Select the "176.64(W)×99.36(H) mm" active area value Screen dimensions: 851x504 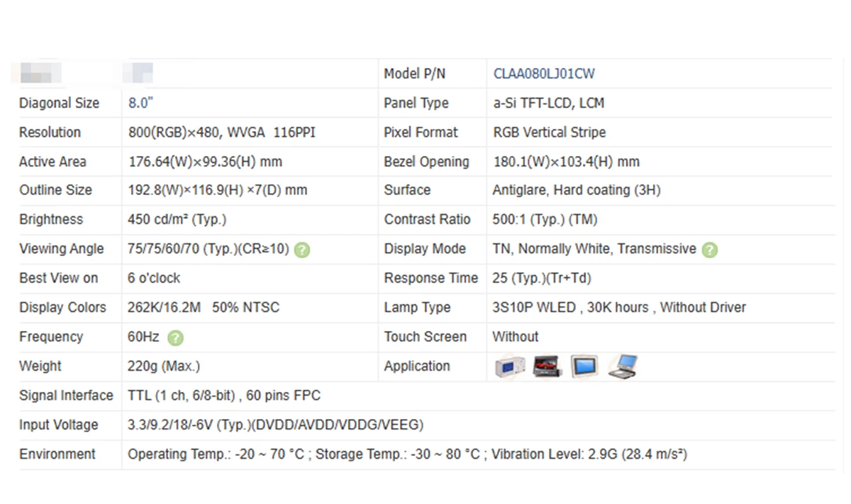point(205,162)
